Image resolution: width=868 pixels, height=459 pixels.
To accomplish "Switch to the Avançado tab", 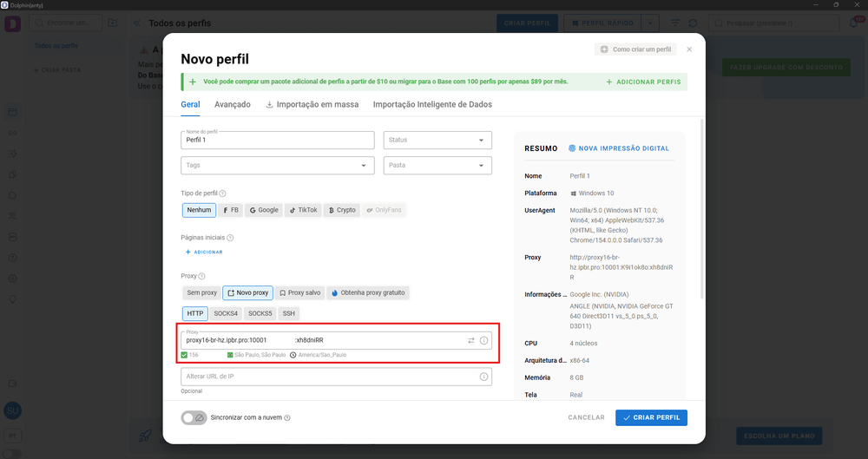I will [233, 105].
